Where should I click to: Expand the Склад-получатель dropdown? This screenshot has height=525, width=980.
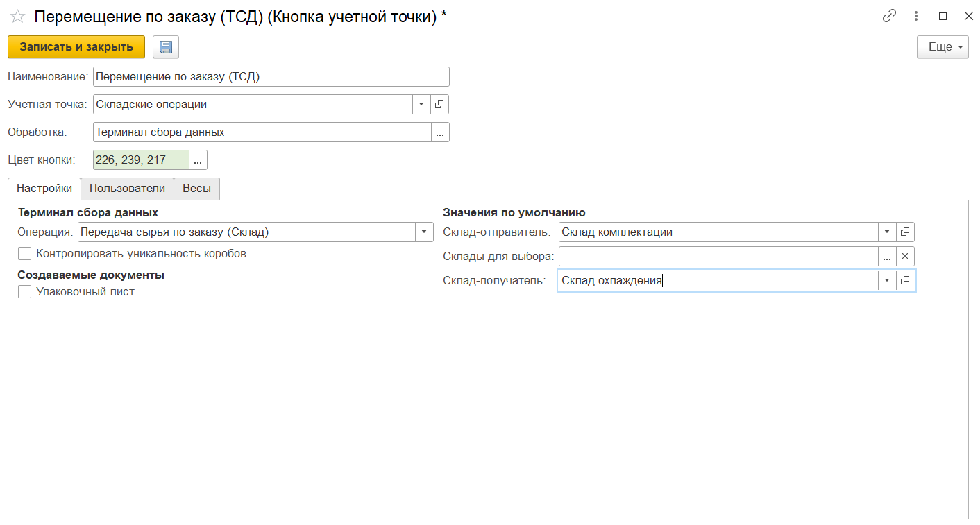[886, 281]
